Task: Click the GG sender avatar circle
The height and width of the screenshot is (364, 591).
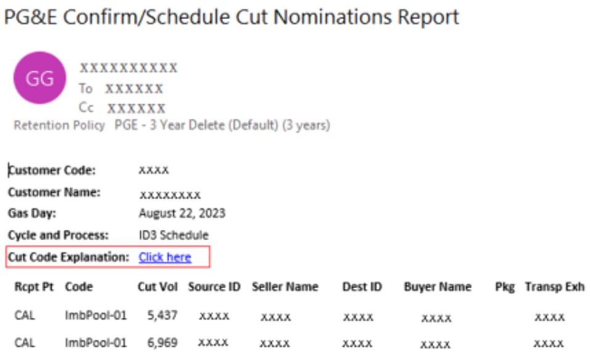Action: (x=39, y=78)
